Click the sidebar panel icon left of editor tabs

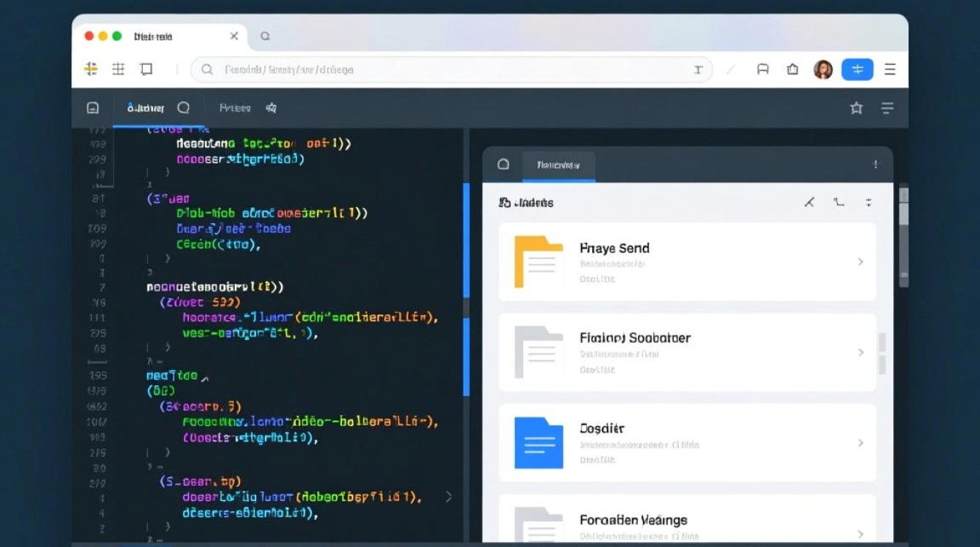click(93, 108)
